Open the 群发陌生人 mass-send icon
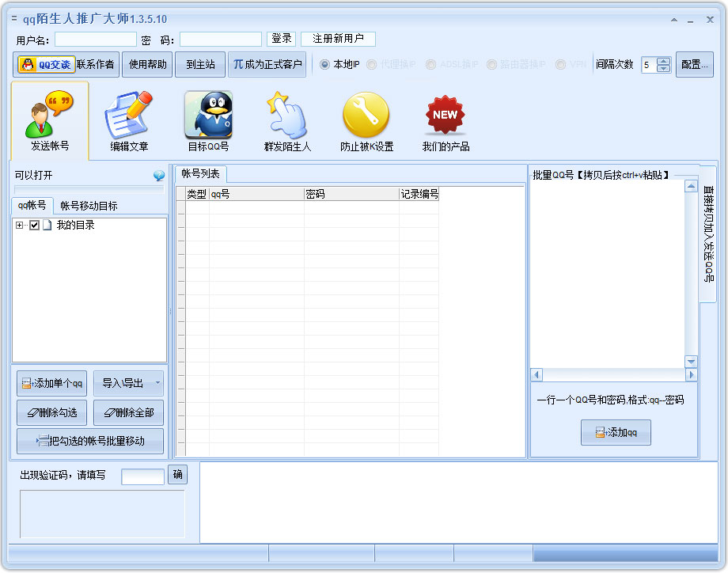Screen dimensions: 728x573 click(287, 120)
